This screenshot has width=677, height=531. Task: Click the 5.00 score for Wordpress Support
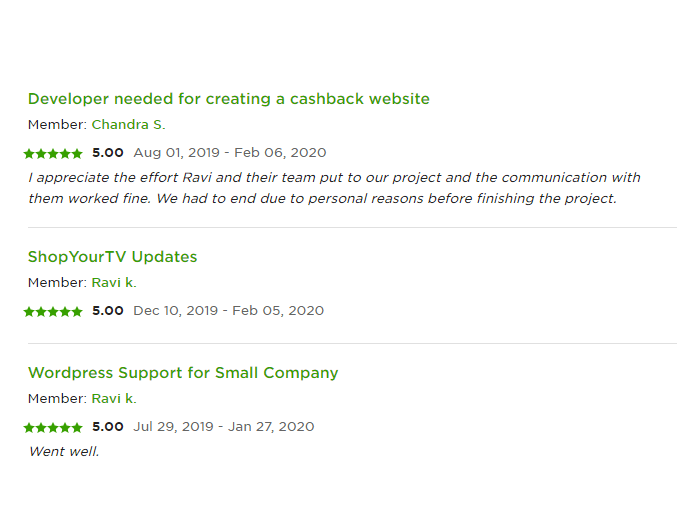tap(108, 427)
